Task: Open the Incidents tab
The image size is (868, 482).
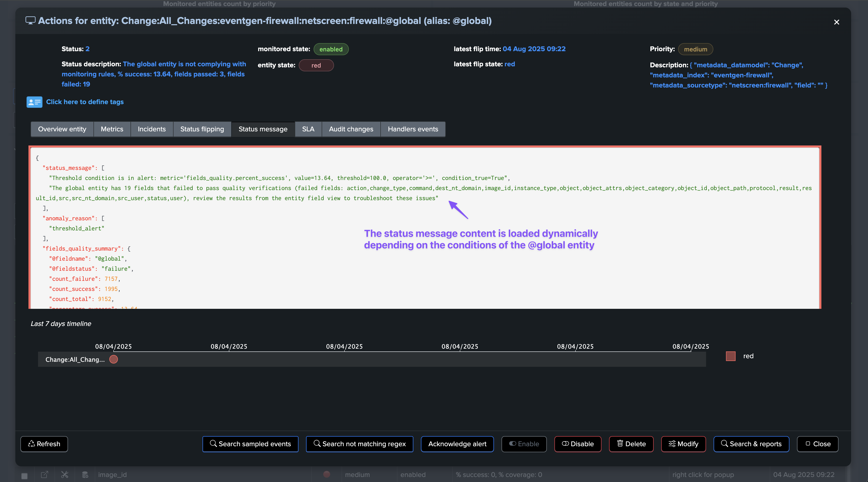Action: (x=152, y=129)
